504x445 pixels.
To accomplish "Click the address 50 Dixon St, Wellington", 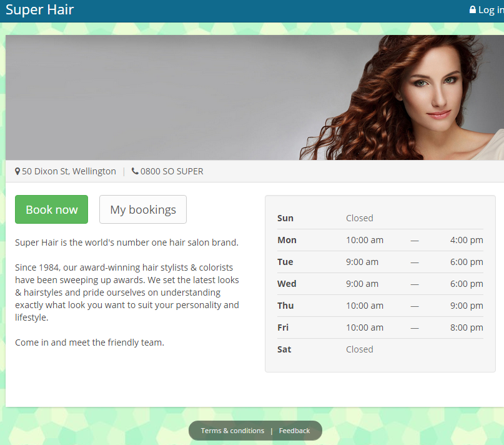I will click(x=69, y=171).
